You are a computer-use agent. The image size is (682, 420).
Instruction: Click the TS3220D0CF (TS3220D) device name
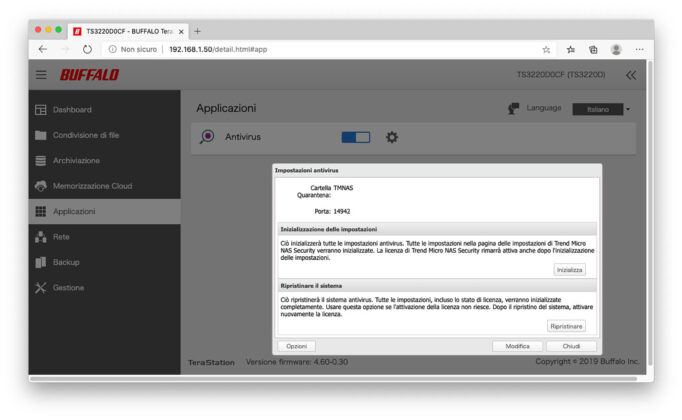561,75
